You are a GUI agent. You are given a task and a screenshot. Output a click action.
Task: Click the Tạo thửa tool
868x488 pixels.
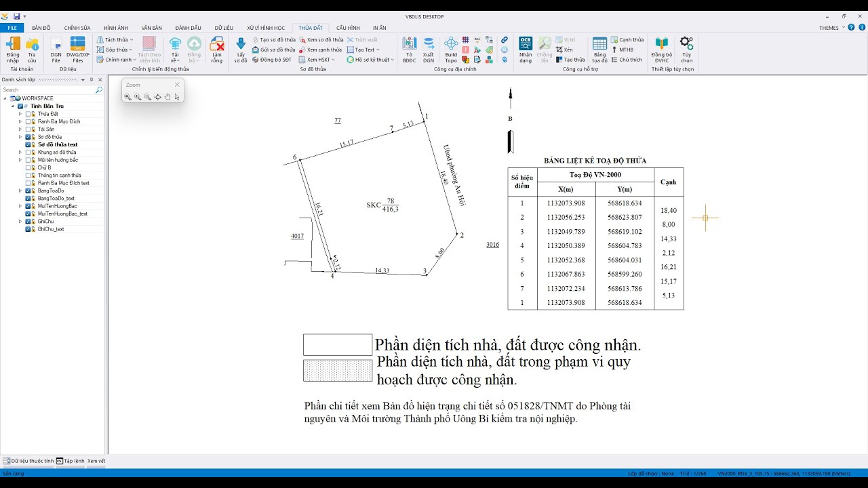[570, 60]
